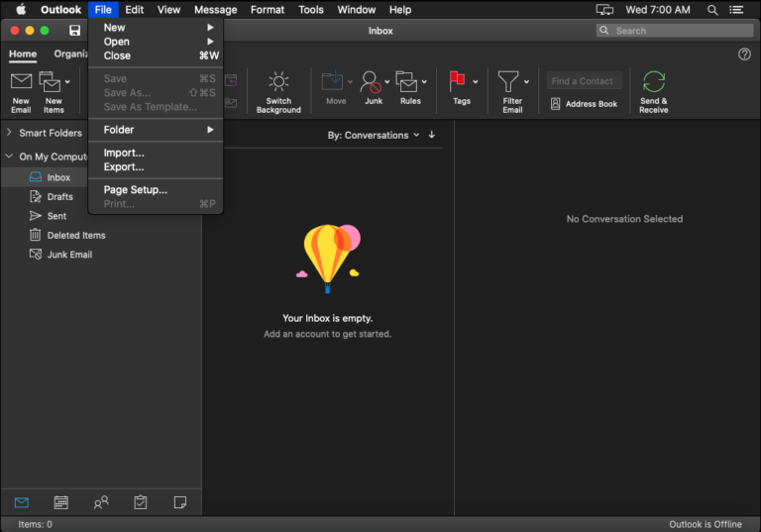Click the New Email envelope icon
The image size is (761, 532).
tap(21, 81)
